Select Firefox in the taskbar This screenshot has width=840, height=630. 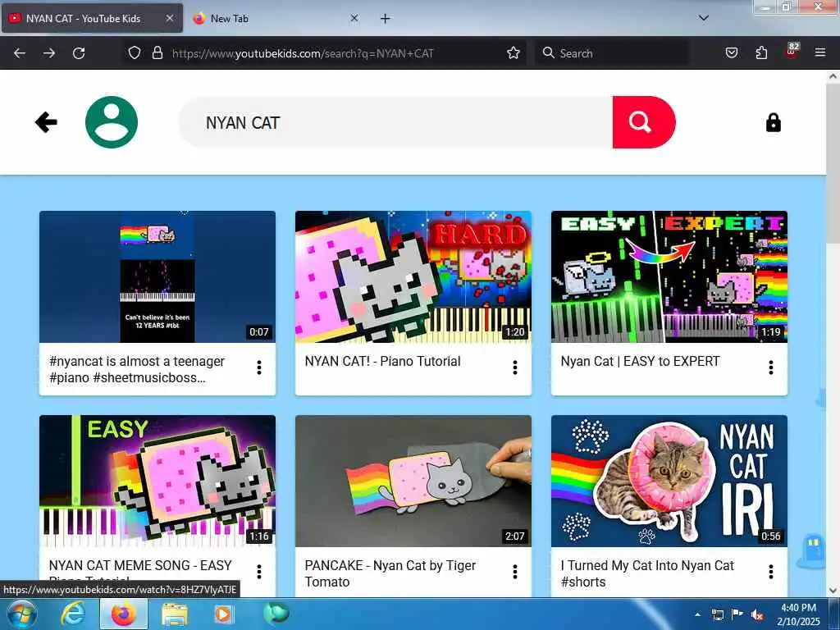click(x=124, y=614)
